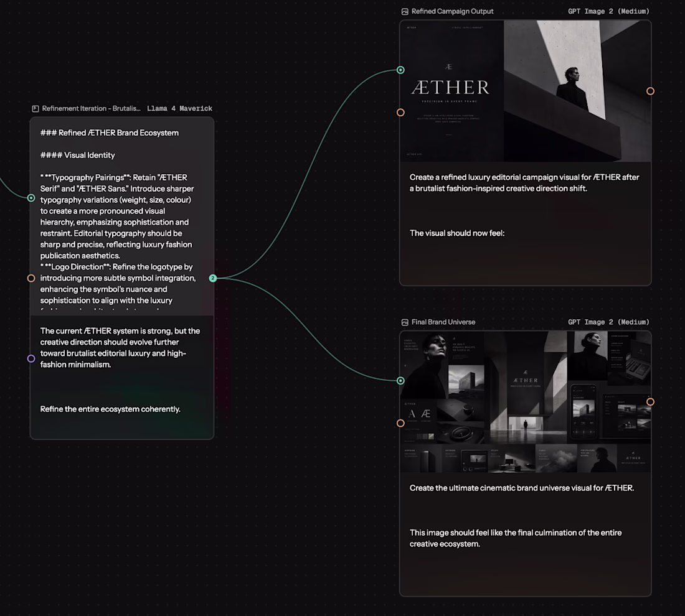Click the '### Refined ÆTHER Brand Ecosystem' heading text
The image size is (685, 616).
pos(110,133)
